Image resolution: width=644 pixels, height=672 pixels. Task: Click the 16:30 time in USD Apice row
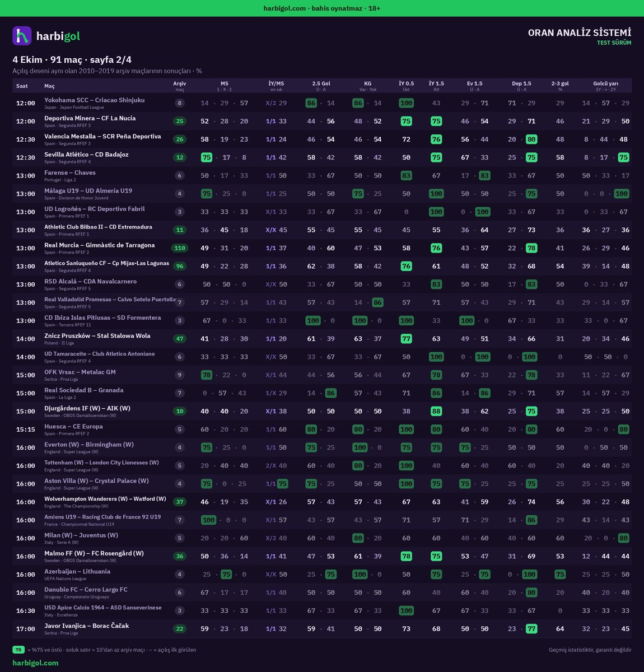tap(26, 611)
